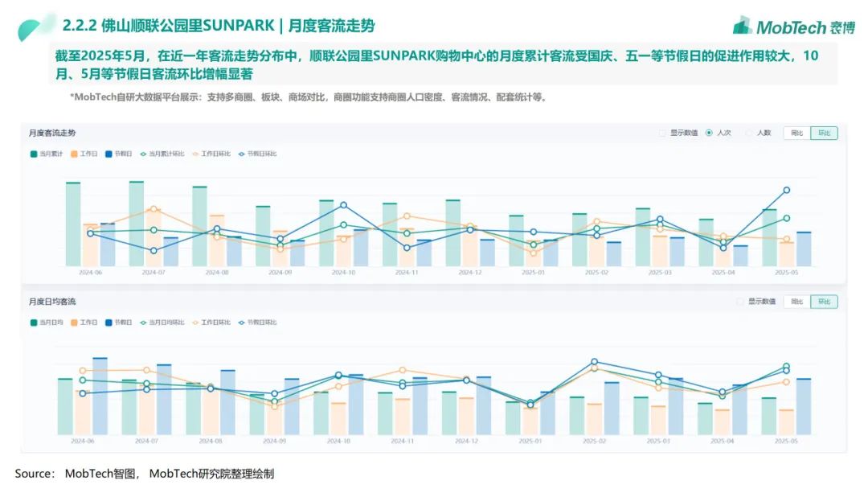Click the 2024-07 工作日环比 point in top chart
The image size is (868, 489).
click(x=154, y=209)
